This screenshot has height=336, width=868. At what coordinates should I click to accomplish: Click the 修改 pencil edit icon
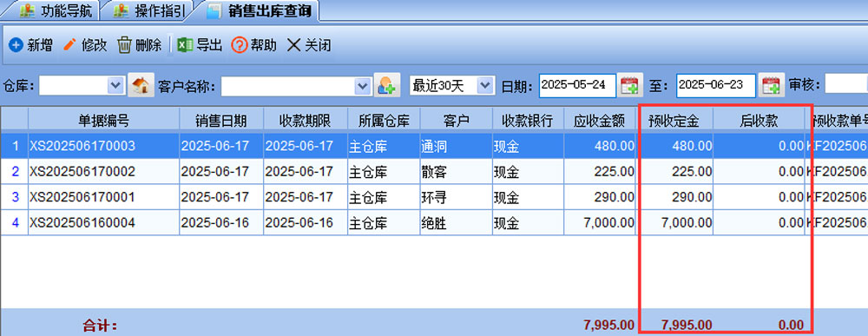coord(69,44)
